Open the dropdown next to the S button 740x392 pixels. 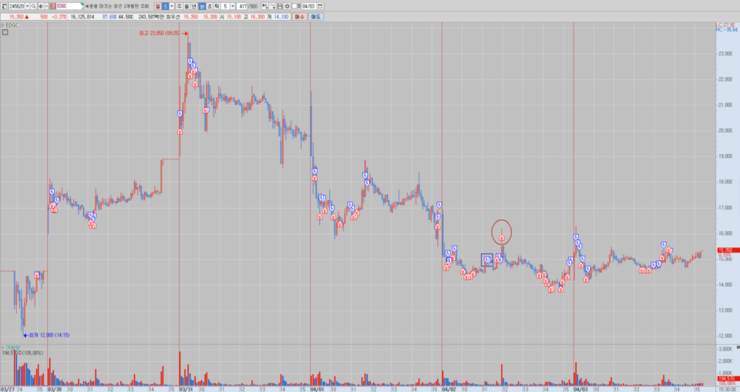pos(172,6)
